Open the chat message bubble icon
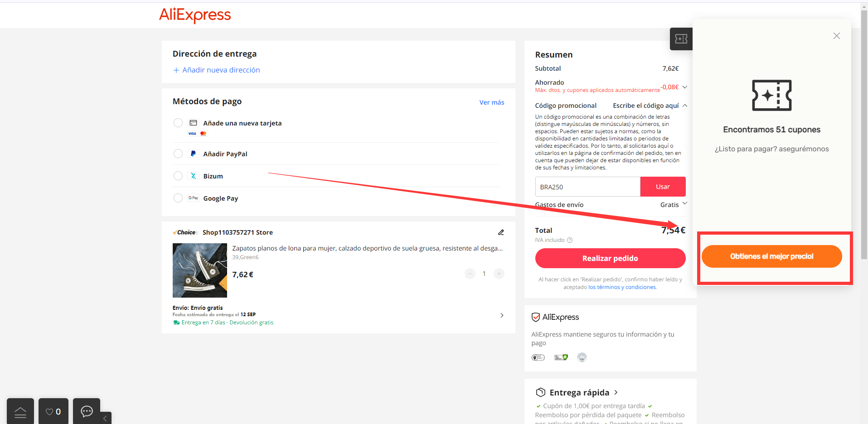The width and height of the screenshot is (868, 424). click(87, 411)
